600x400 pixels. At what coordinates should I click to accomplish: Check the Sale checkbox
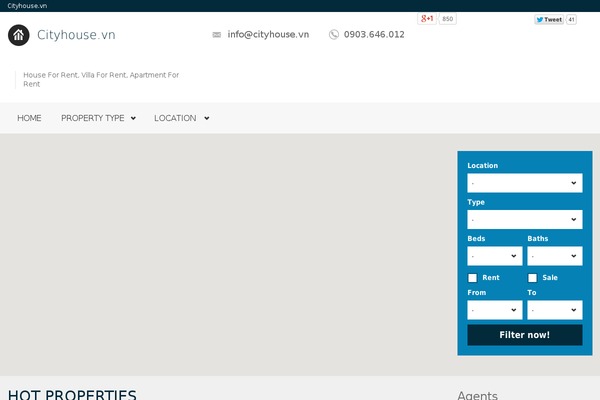click(x=532, y=278)
